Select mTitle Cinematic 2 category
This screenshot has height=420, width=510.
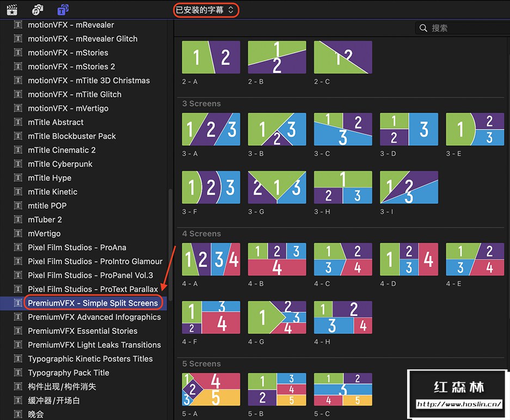click(62, 150)
